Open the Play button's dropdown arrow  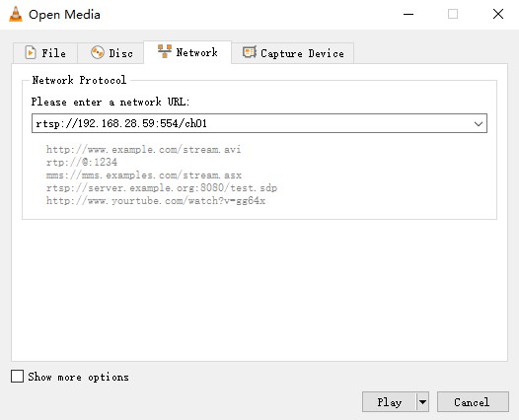click(x=422, y=402)
